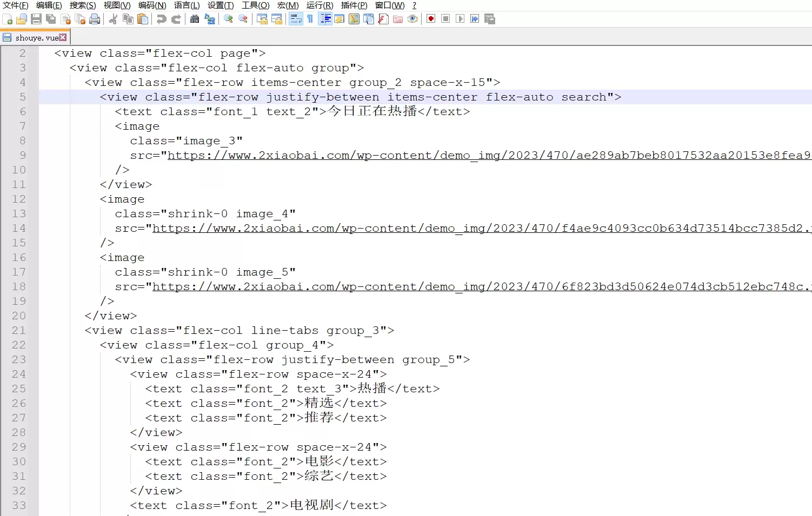Image resolution: width=812 pixels, height=516 pixels.
Task: Play back the recorded macro
Action: coord(460,19)
